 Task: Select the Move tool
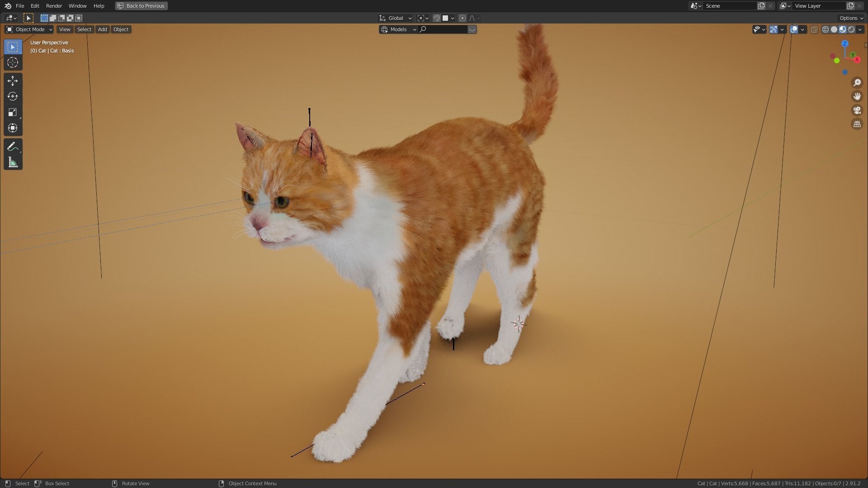click(13, 81)
